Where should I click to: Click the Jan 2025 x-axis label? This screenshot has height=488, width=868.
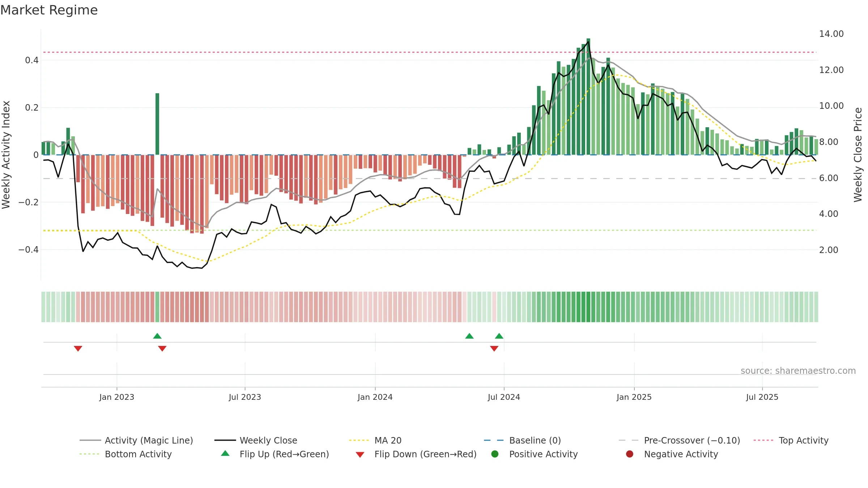[634, 397]
